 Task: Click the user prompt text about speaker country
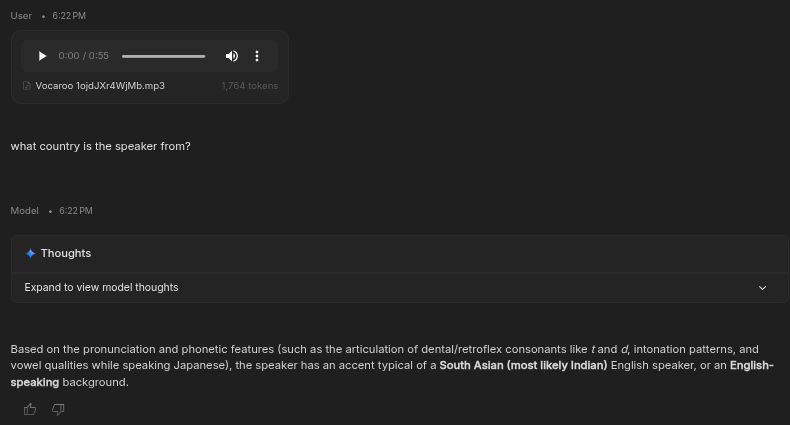pos(100,146)
